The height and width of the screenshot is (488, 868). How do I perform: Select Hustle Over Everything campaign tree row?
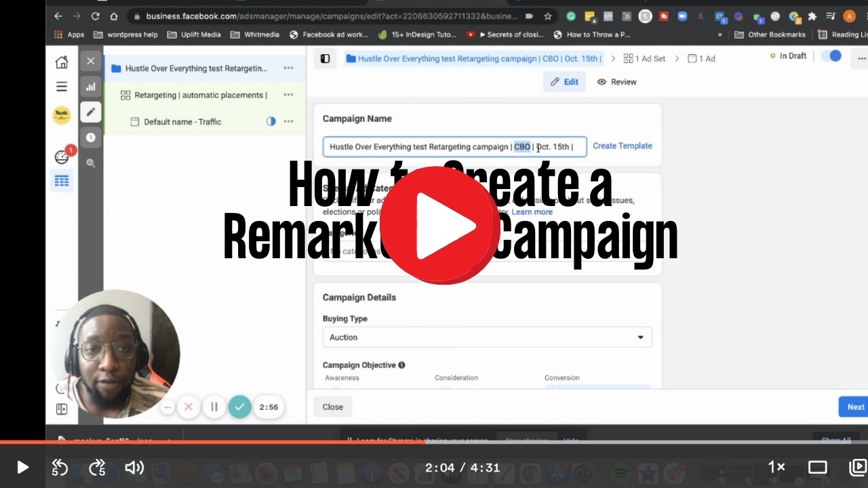[x=204, y=68]
